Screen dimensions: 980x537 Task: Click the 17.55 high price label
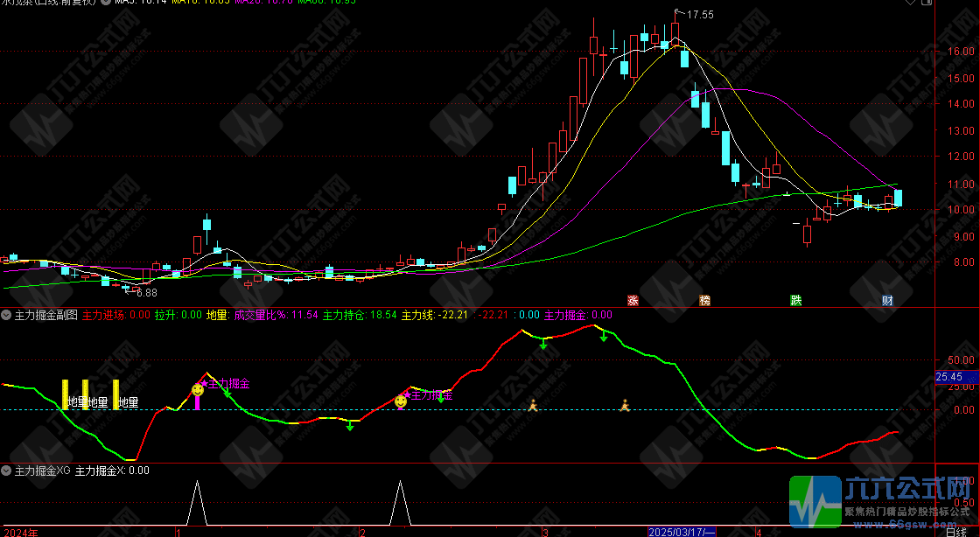tap(699, 15)
